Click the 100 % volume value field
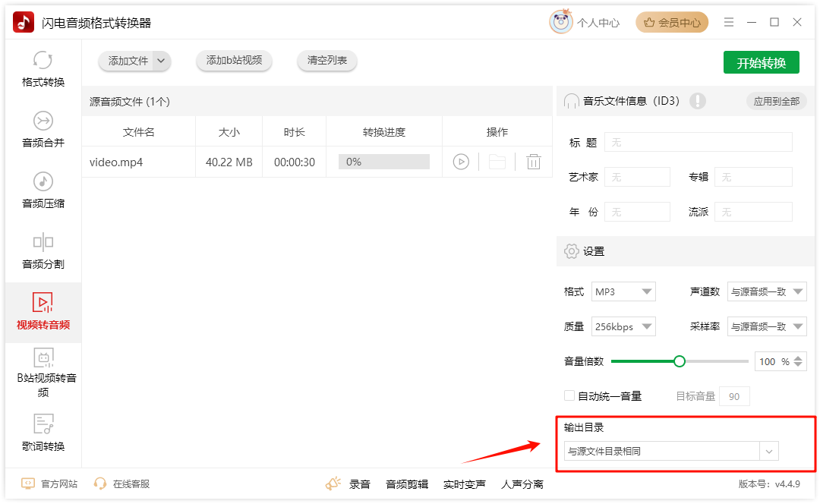This screenshot has width=820, height=504. pos(774,362)
